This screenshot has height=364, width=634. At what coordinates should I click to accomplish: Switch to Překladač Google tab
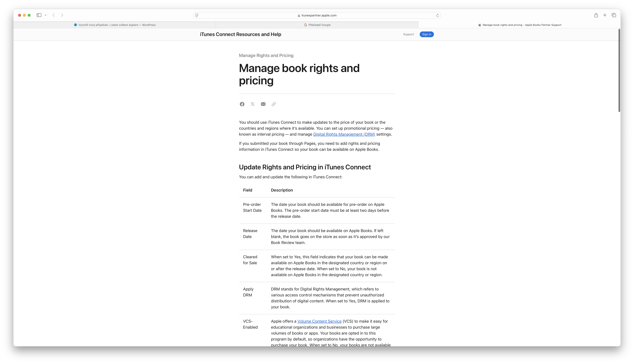(317, 25)
